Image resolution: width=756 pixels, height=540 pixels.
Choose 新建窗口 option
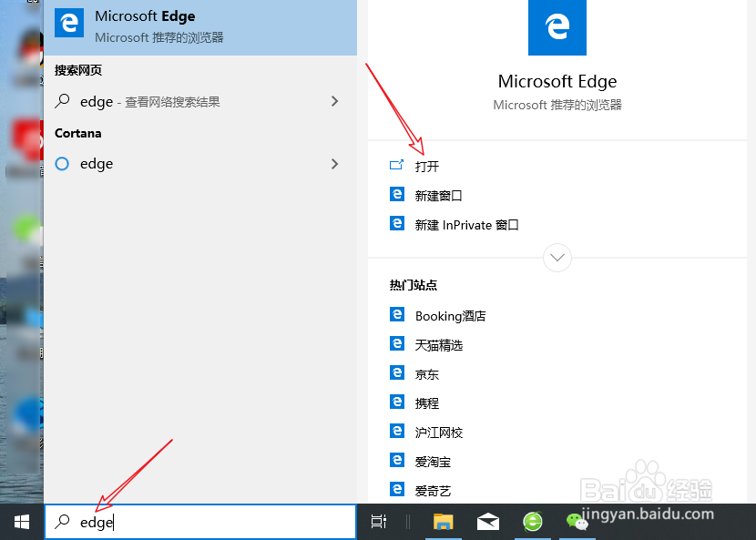438,196
